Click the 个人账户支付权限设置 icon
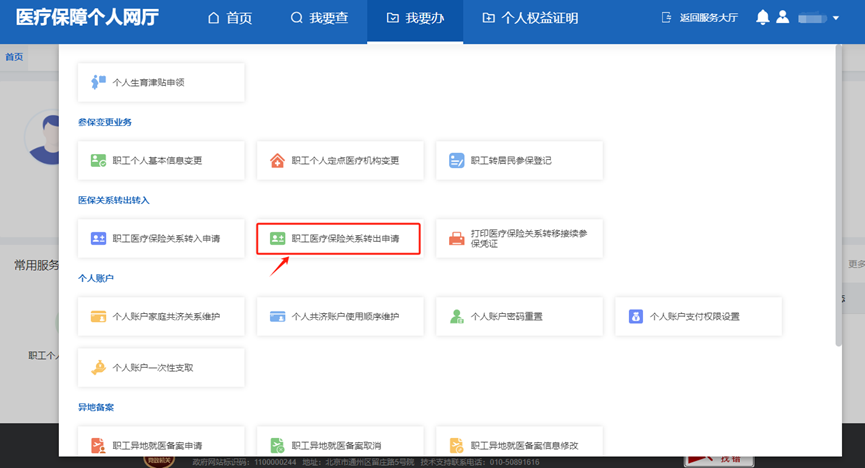Viewport: 865px width, 468px height. click(636, 317)
